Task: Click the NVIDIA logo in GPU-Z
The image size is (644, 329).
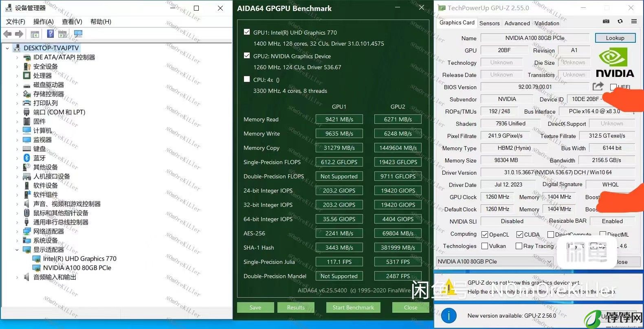Action: point(615,63)
